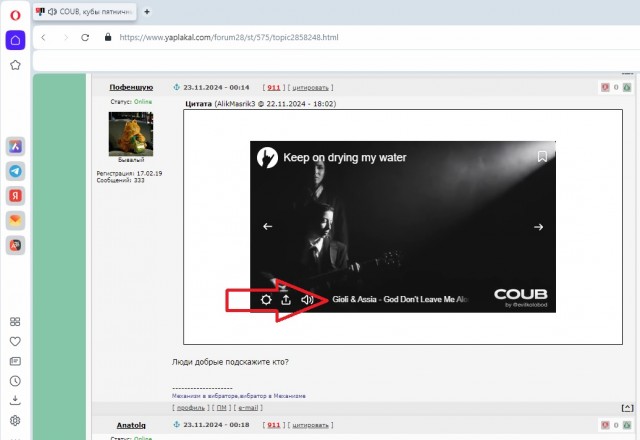Click the Online status under Пофеншую
The height and width of the screenshot is (440, 640).
(x=143, y=101)
